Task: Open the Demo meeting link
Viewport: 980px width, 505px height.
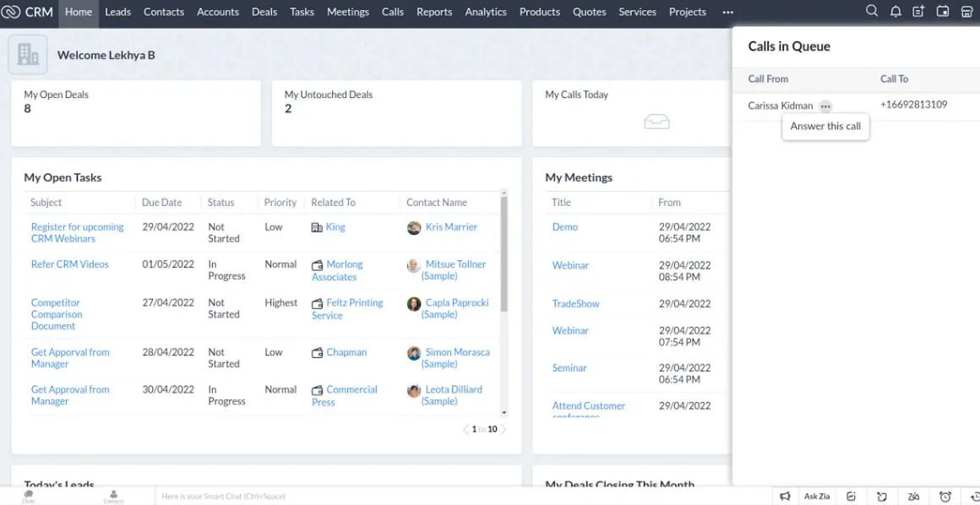Action: tap(564, 226)
